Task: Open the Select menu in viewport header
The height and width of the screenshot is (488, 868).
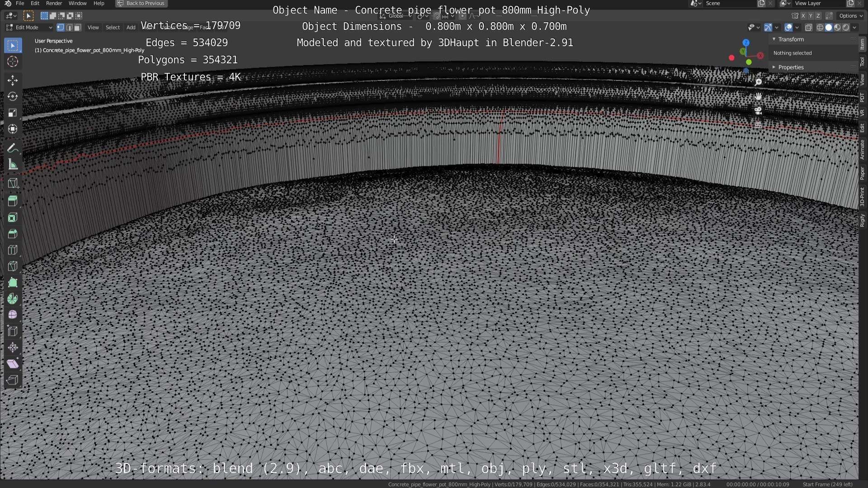Action: click(113, 28)
